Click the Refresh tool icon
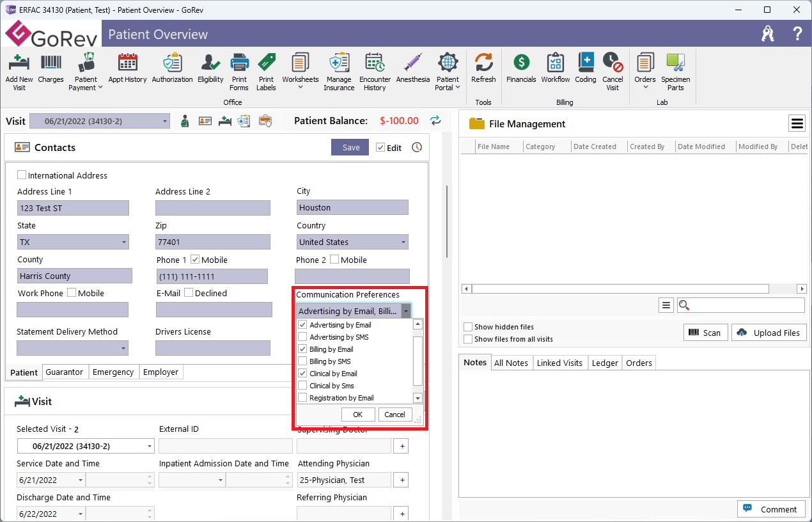Image resolution: width=812 pixels, height=522 pixels. click(x=483, y=63)
